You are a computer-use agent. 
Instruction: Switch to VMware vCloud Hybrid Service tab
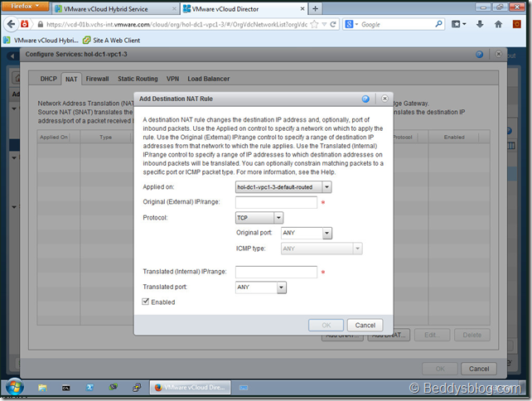click(116, 9)
